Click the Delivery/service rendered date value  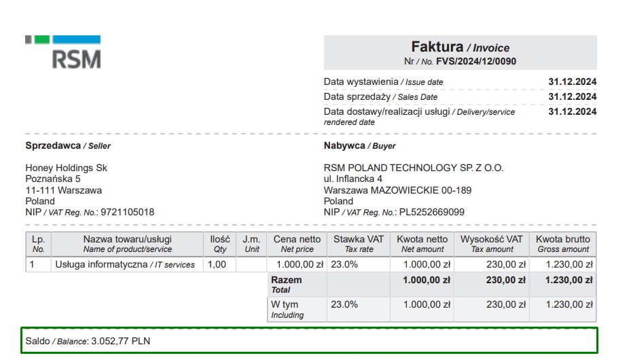[572, 112]
